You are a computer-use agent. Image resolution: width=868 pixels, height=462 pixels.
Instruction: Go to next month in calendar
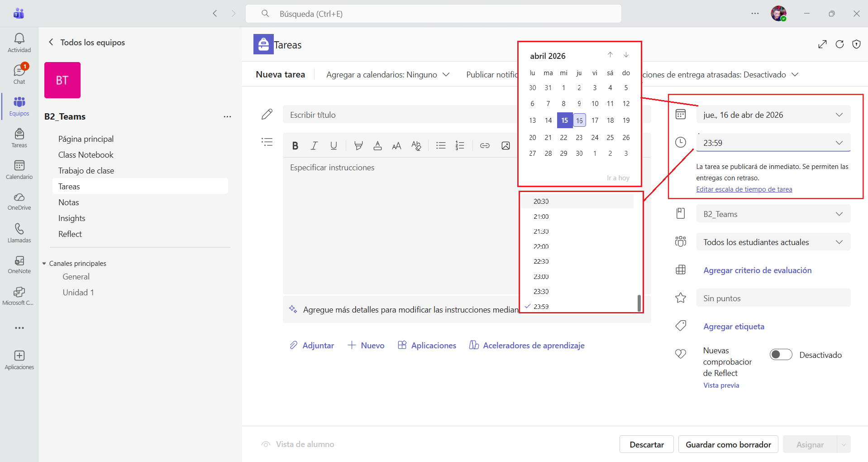[626, 55]
